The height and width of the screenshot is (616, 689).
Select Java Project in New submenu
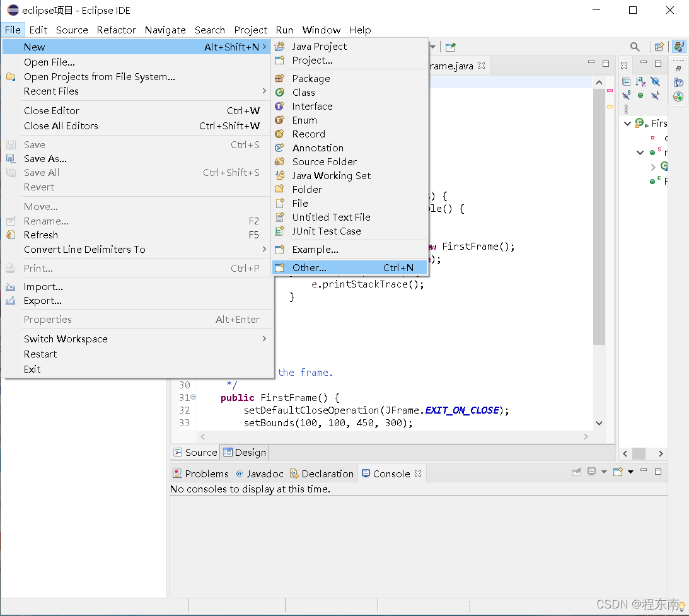click(350, 46)
